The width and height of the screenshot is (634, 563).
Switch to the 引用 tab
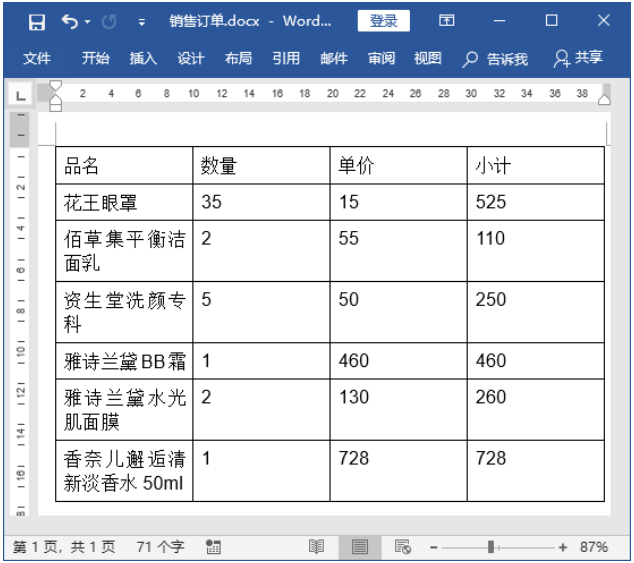(x=286, y=58)
